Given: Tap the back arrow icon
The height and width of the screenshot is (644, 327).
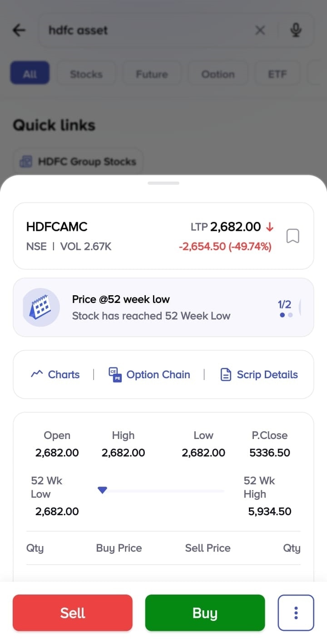Looking at the screenshot, I should tap(19, 30).
